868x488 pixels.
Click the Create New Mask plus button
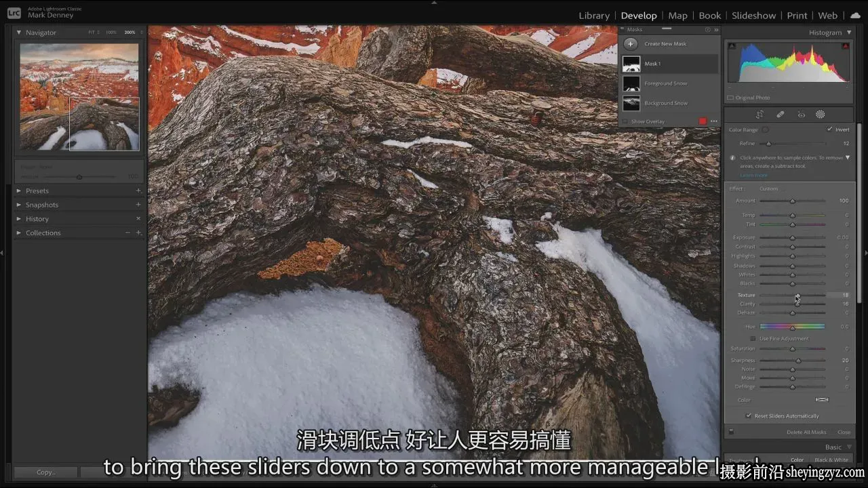coord(631,43)
